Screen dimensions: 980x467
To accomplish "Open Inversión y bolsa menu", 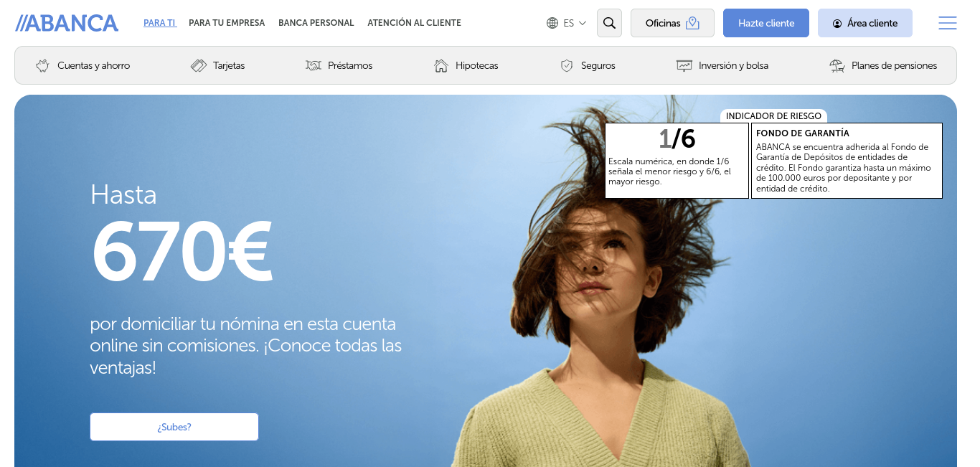I will coord(733,65).
